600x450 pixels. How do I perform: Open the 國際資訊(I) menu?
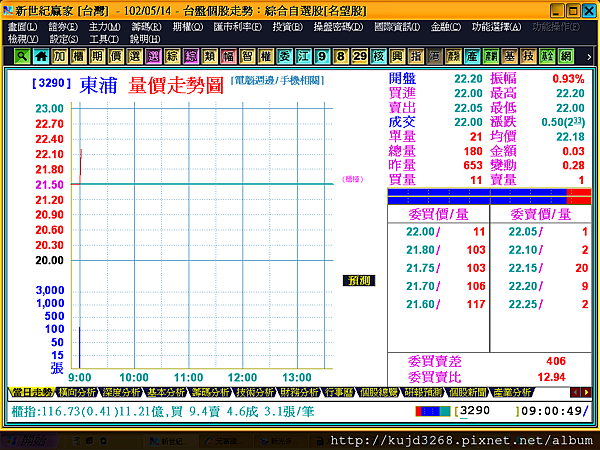[397, 27]
